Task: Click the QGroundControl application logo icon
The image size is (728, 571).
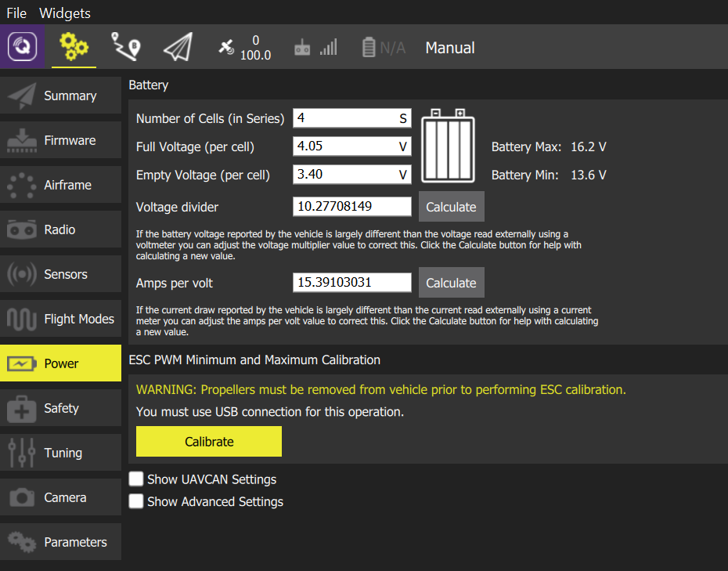Action: coord(23,47)
